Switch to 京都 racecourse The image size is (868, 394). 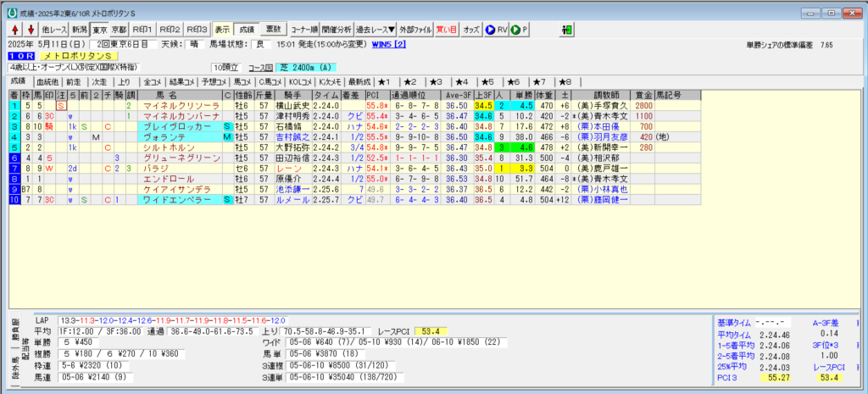point(119,30)
